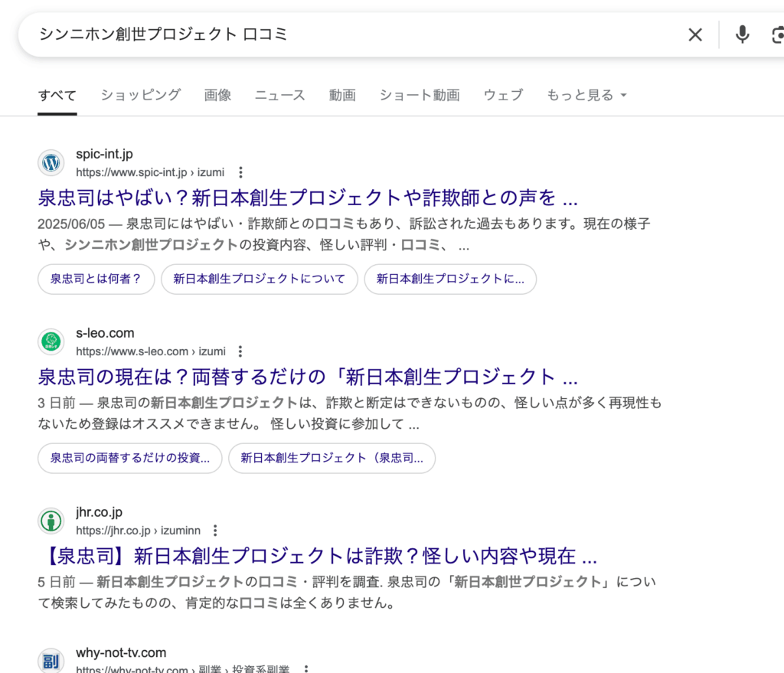Click the why-not-tv.com 副 favicon
Screen dimensions: 784x673
pyautogui.click(x=51, y=661)
